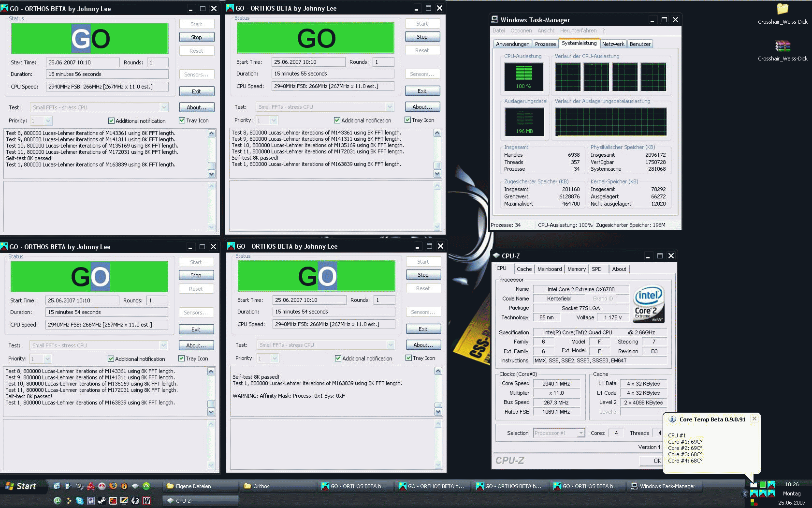
Task: Launch Skype from the quick launch bar
Action: (80, 501)
